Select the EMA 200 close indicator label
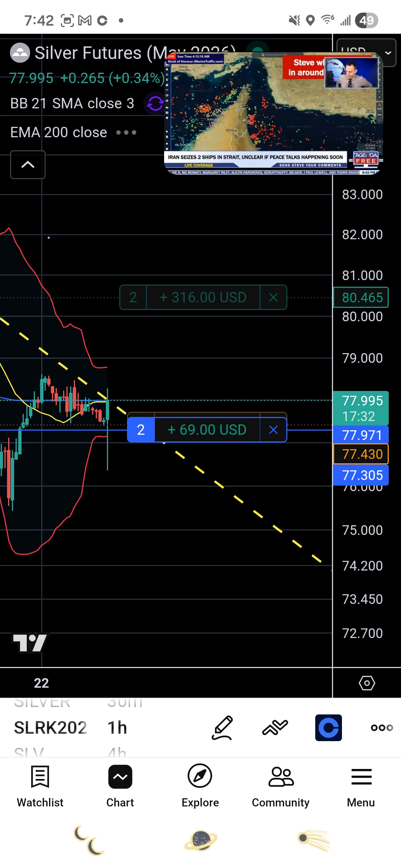The height and width of the screenshot is (868, 401). [x=59, y=132]
